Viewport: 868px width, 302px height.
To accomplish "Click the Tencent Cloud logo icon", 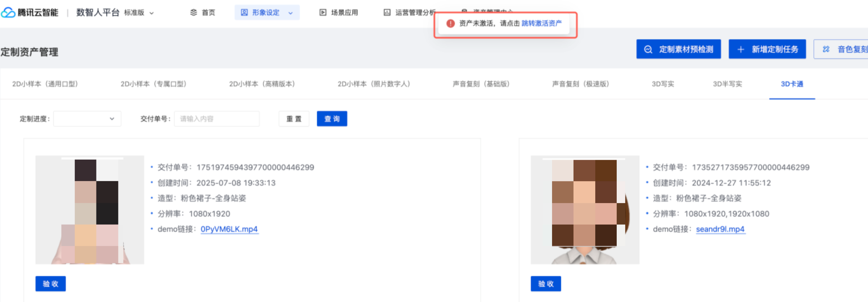I will coord(8,12).
